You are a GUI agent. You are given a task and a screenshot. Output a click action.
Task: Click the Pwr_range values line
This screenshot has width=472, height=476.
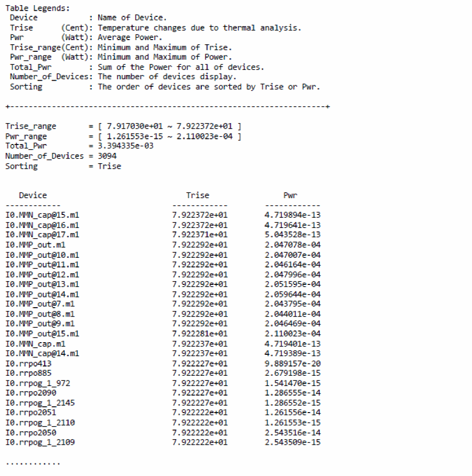(x=165, y=137)
